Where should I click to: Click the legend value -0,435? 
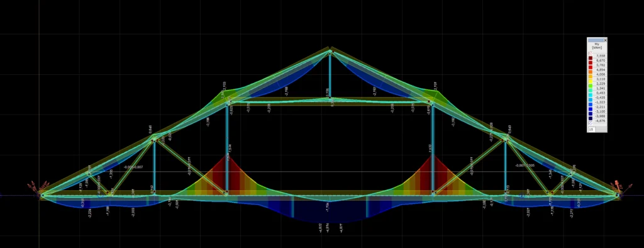[x=601, y=98]
